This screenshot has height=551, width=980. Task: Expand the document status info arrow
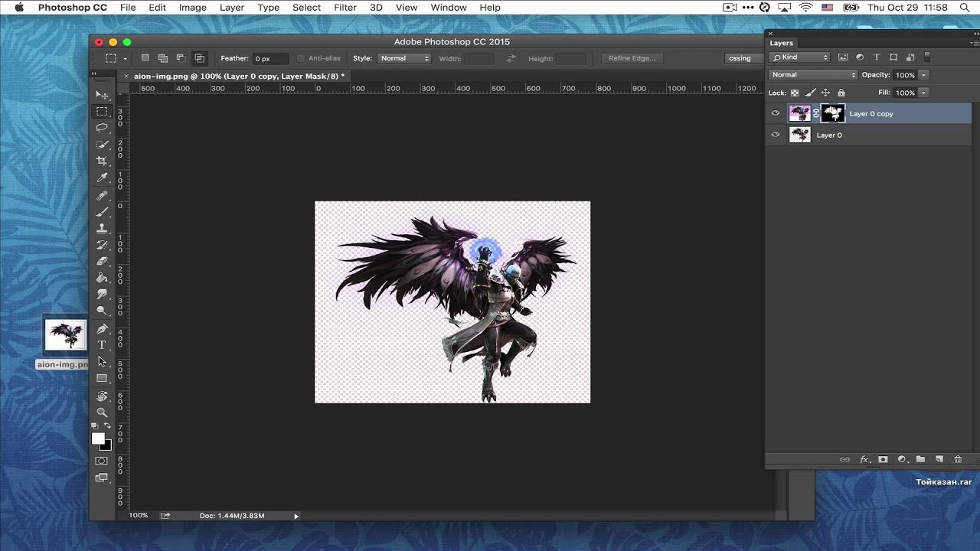click(296, 516)
